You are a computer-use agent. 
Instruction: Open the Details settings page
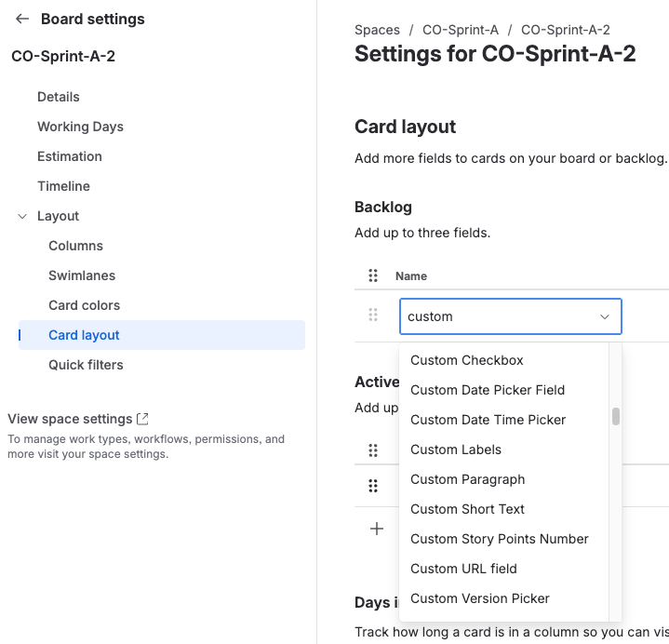pos(59,97)
